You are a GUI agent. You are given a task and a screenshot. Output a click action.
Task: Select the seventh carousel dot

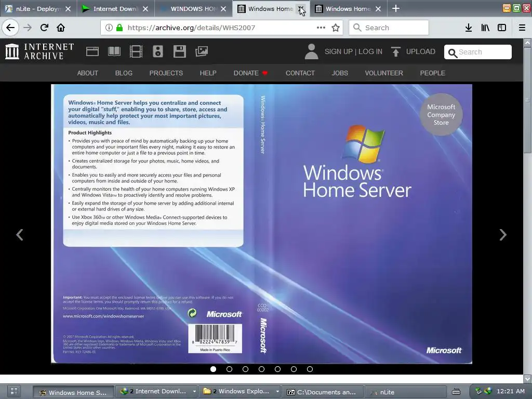tap(310, 369)
